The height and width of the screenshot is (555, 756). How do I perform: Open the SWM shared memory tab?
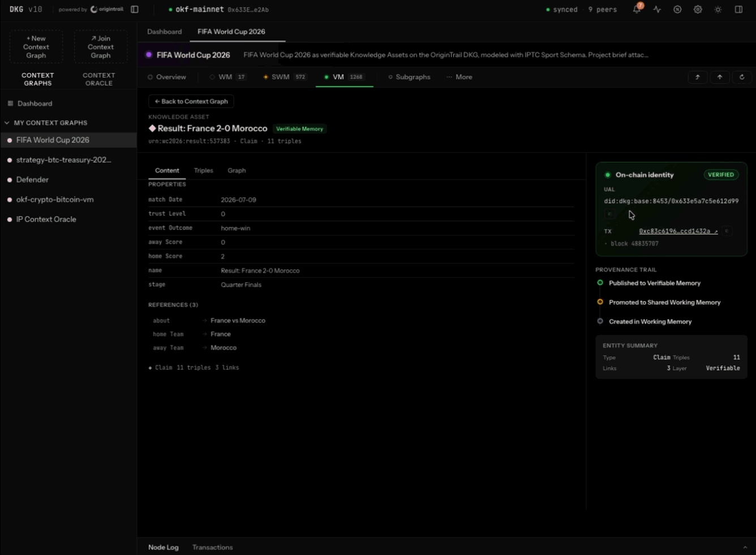pyautogui.click(x=285, y=77)
